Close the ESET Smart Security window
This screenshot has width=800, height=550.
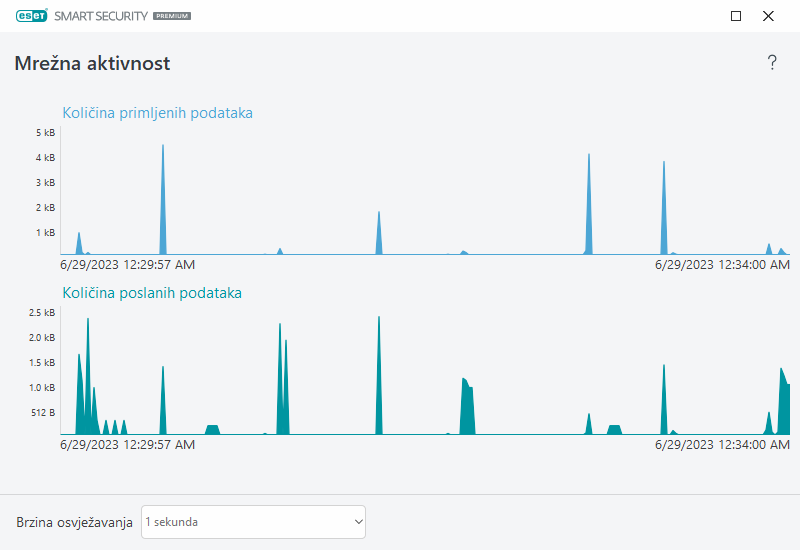coord(768,16)
